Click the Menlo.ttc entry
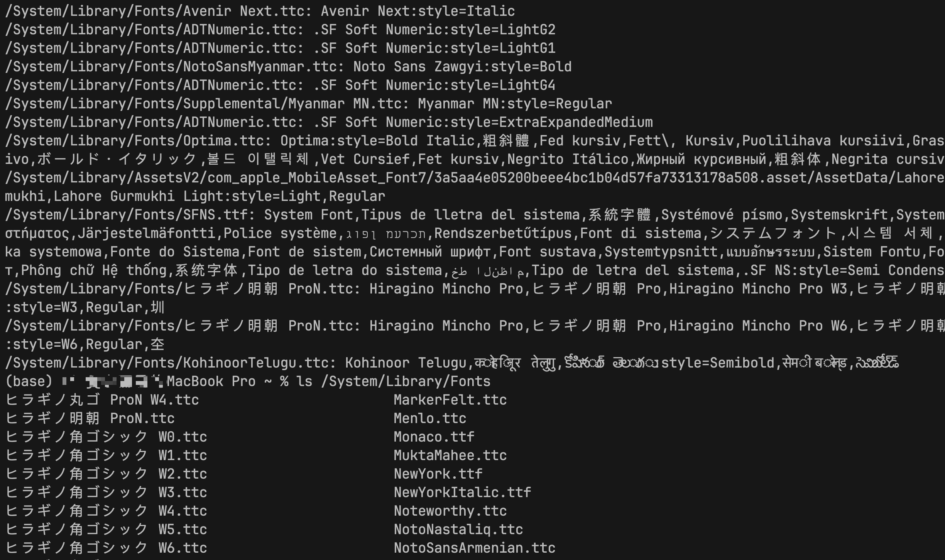945x560 pixels. 430,418
